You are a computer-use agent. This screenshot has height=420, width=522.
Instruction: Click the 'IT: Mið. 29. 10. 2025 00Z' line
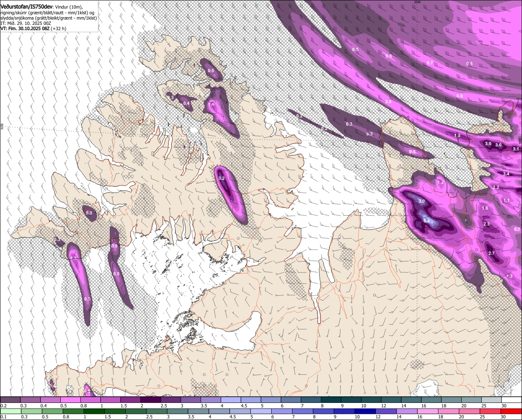(26, 23)
